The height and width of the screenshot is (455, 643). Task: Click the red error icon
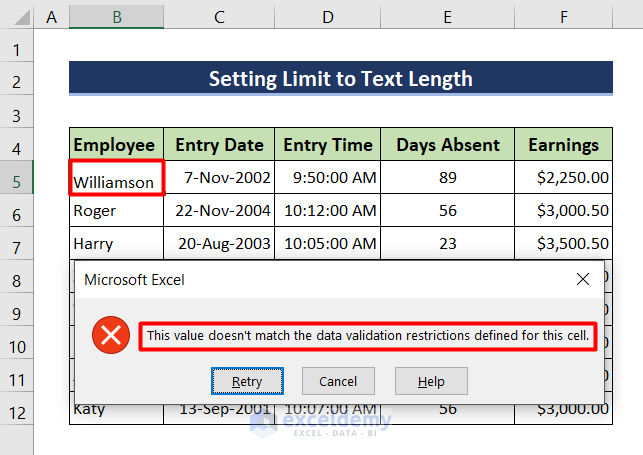(x=110, y=336)
